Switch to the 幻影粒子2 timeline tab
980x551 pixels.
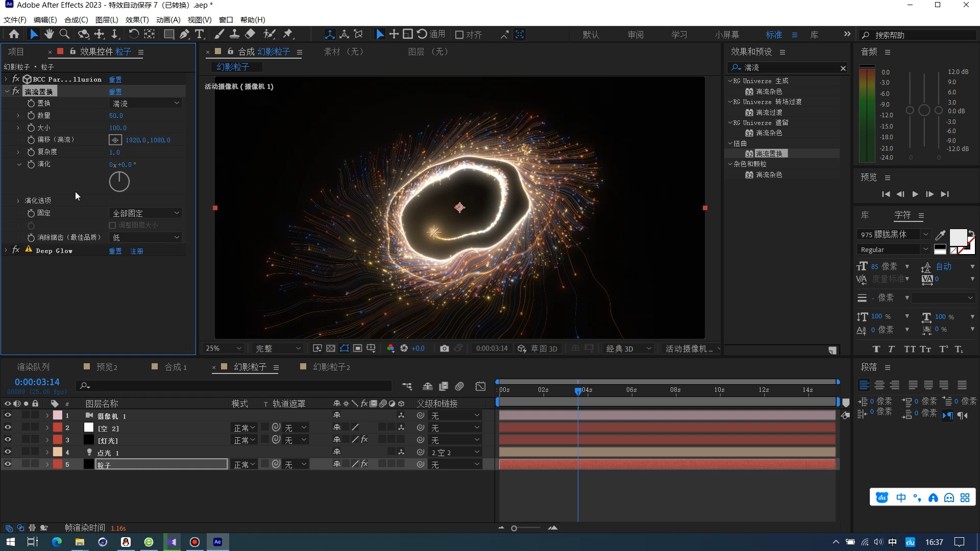point(331,367)
